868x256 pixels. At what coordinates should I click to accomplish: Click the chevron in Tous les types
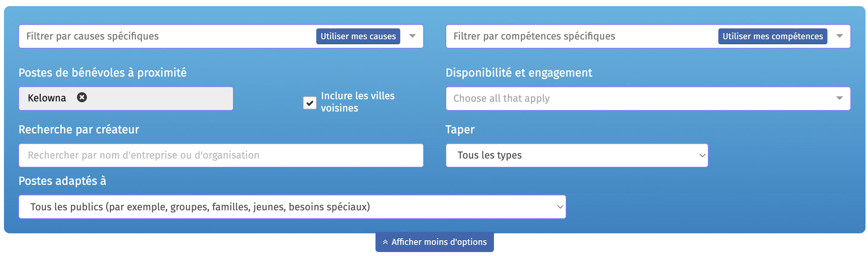[702, 155]
